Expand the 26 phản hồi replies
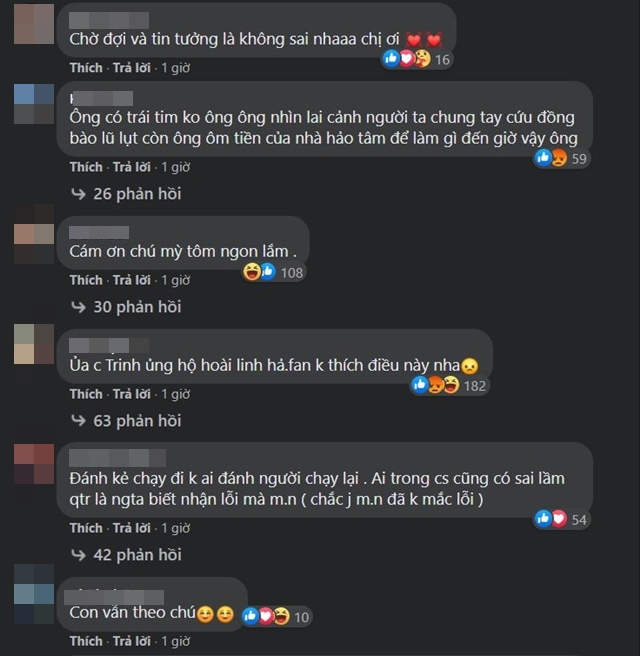 tap(137, 194)
